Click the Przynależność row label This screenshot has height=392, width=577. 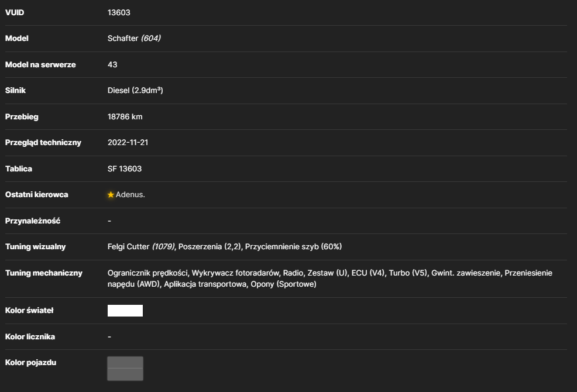click(33, 221)
